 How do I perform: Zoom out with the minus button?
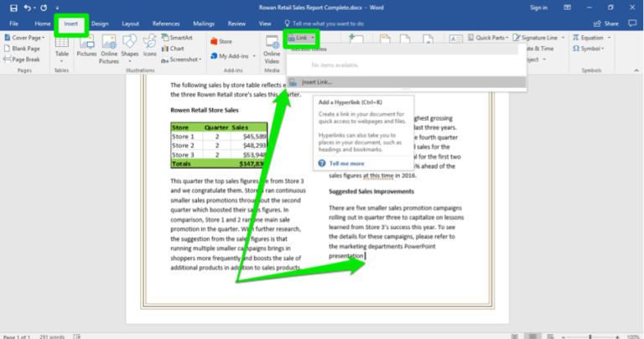click(563, 337)
